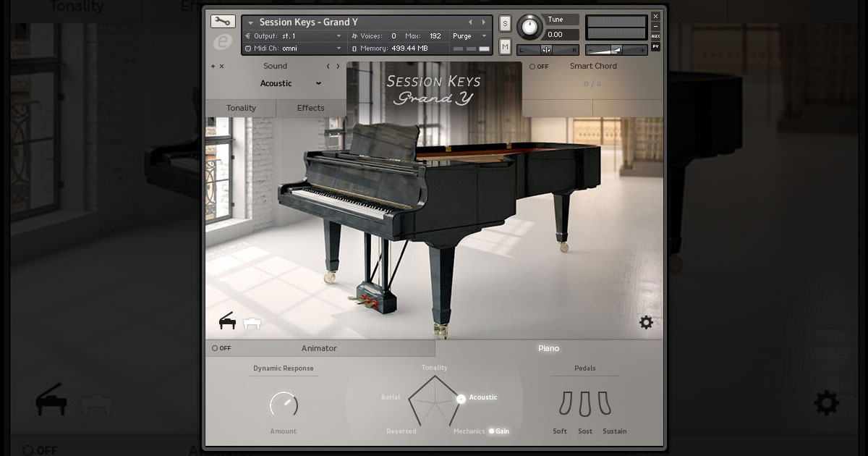Switch to the Effects tab

pyautogui.click(x=310, y=108)
